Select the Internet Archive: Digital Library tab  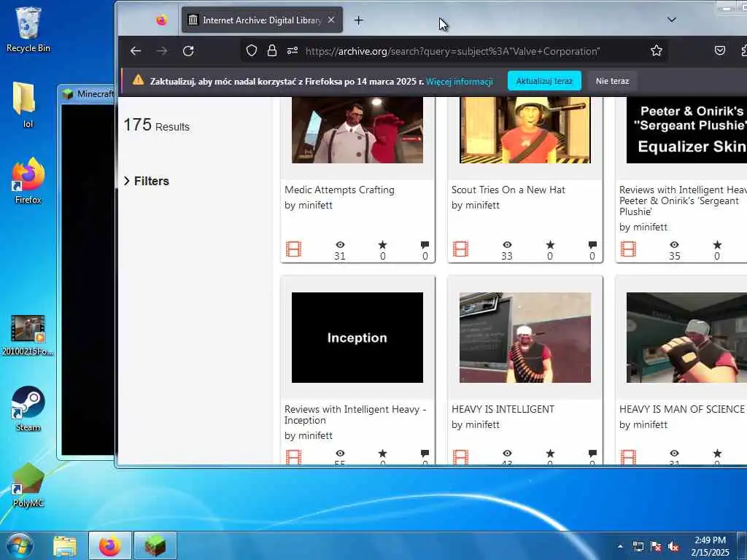pos(262,20)
